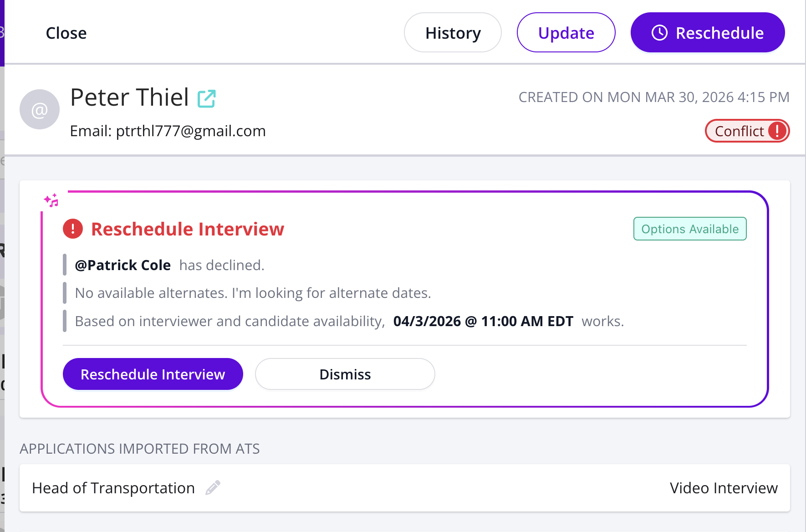This screenshot has height=532, width=806.
Task: Click the AI sparkle icon on suggestion card
Action: click(51, 200)
